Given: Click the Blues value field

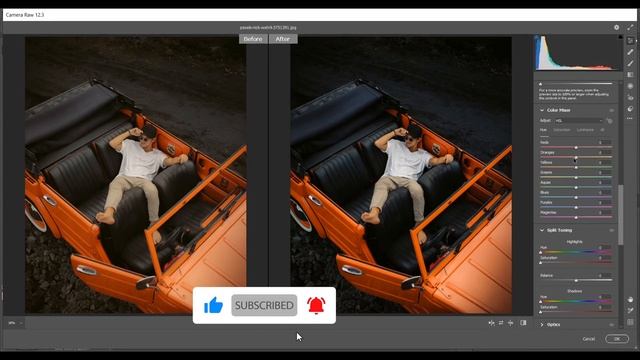Looking at the screenshot, I should [604, 192].
